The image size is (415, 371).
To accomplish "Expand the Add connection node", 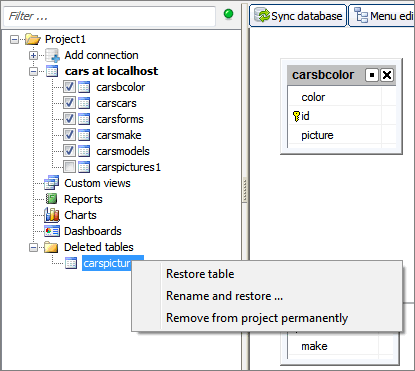I will [33, 55].
